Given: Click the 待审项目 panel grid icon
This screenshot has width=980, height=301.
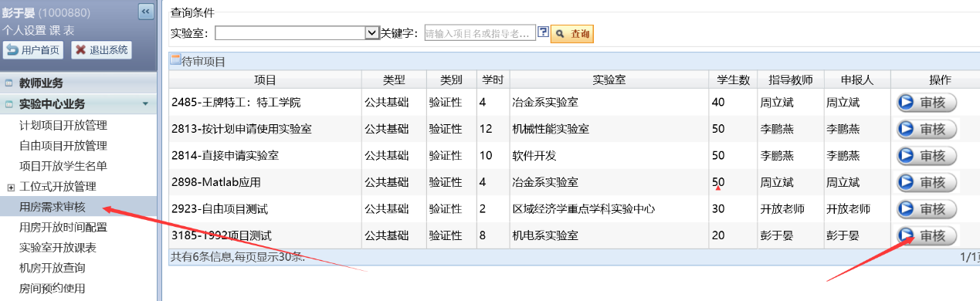Looking at the screenshot, I should pos(175,60).
